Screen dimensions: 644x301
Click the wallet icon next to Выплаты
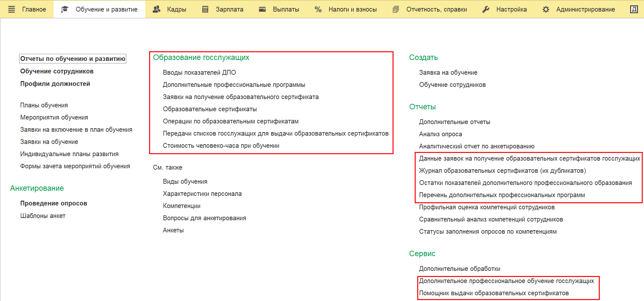262,9
